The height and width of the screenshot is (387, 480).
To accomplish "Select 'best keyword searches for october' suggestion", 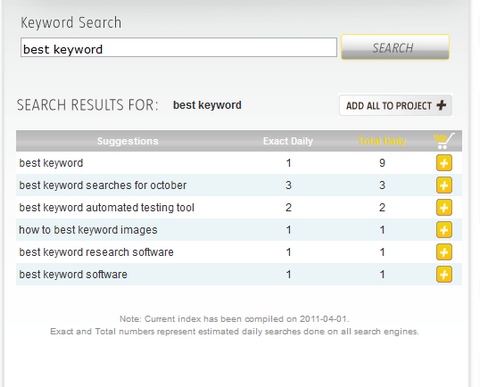I will pyautogui.click(x=103, y=185).
